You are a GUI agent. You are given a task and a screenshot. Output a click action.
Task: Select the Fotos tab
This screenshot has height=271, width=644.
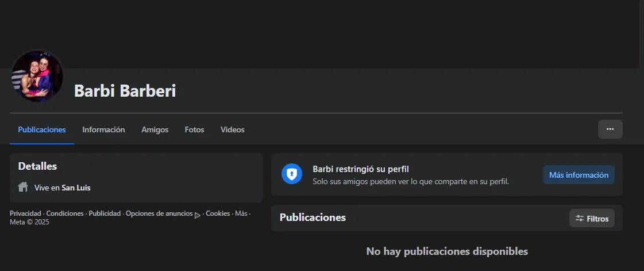(194, 129)
